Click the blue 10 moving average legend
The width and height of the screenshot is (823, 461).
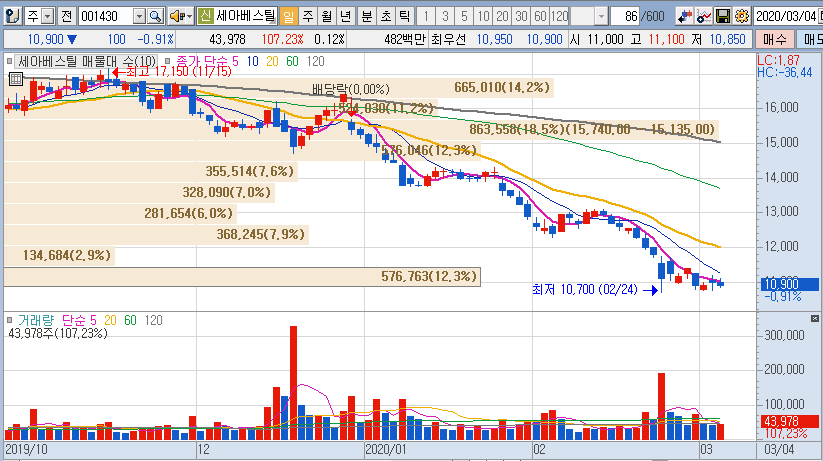[252, 61]
